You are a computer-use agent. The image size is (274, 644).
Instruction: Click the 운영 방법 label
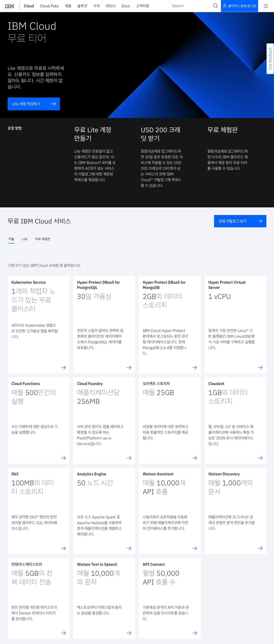(15, 128)
